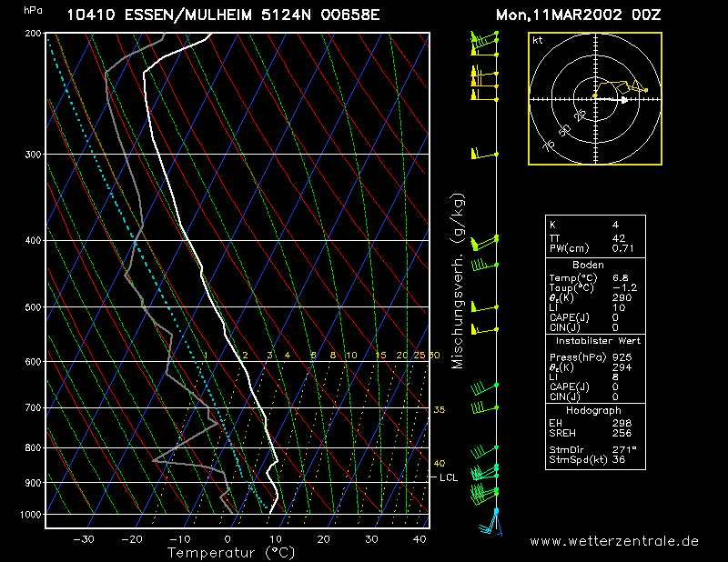Select the 200 pressure level label

[34, 34]
